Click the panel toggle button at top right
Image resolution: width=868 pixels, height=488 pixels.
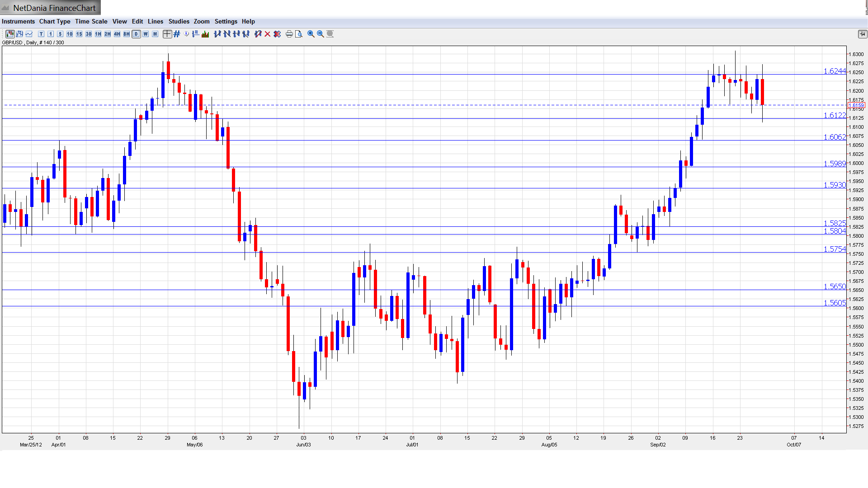tap(862, 34)
